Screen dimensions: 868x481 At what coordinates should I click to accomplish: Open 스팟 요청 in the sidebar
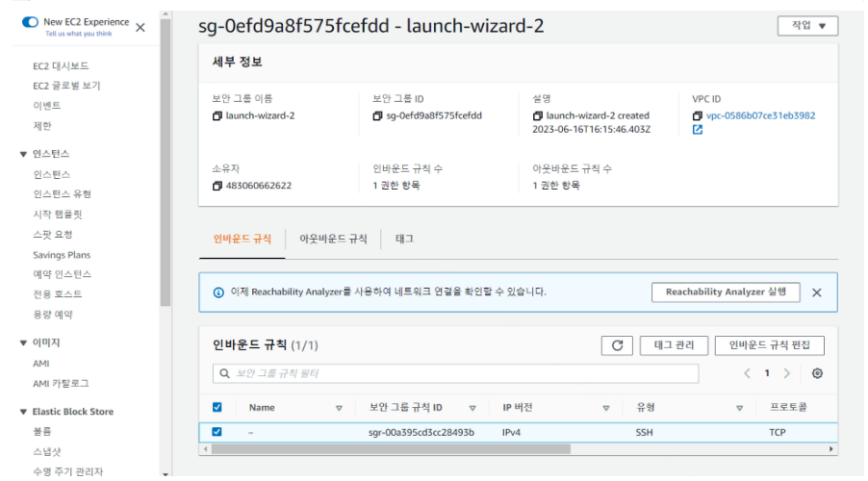(x=53, y=235)
